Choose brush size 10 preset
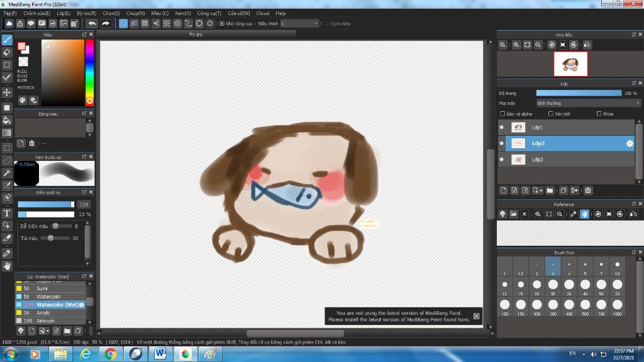Image resolution: width=644 pixels, height=362 pixels. click(x=617, y=266)
